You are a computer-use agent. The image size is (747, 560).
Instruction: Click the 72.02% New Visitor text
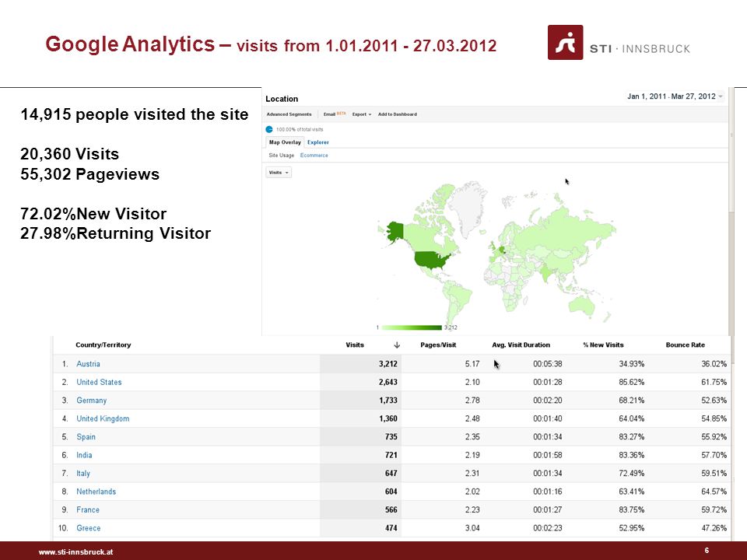(93, 214)
